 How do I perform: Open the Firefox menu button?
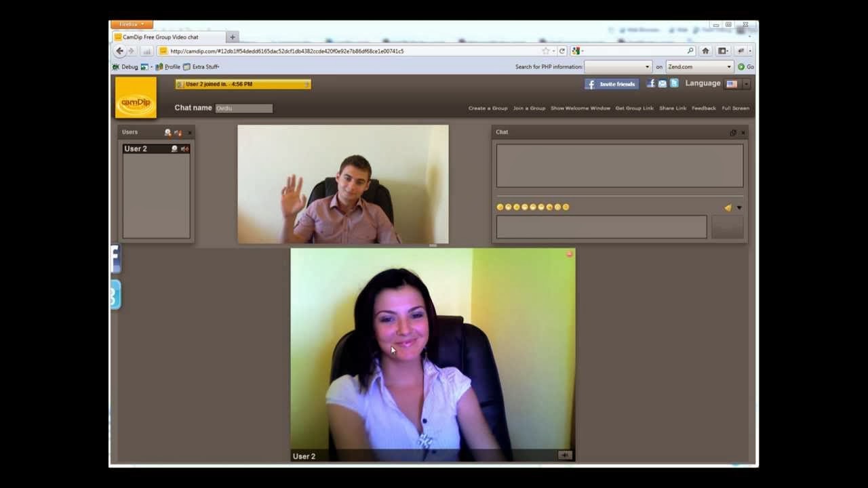[132, 24]
